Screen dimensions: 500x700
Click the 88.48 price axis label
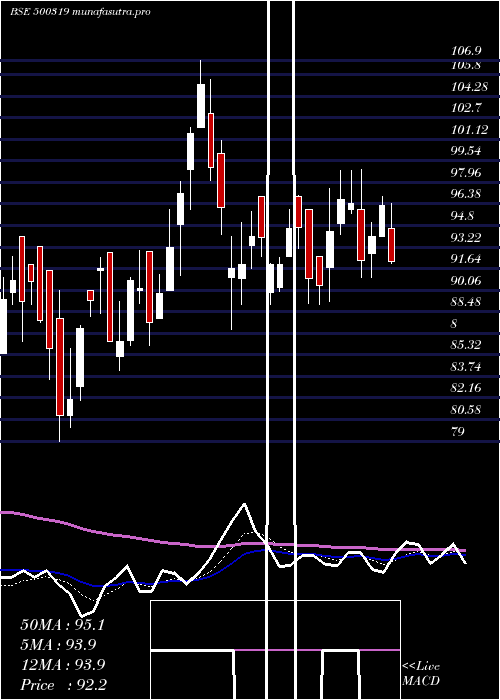coord(466,302)
